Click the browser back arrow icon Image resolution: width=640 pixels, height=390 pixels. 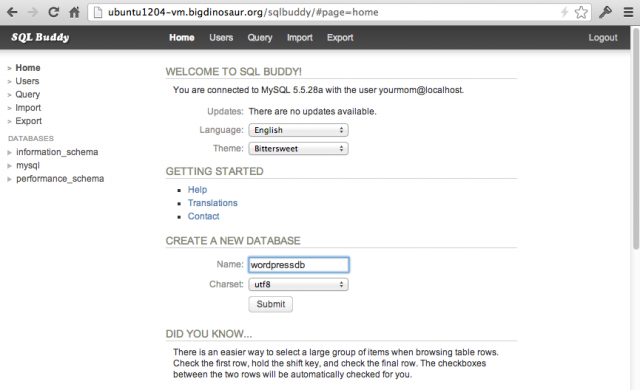[x=12, y=12]
